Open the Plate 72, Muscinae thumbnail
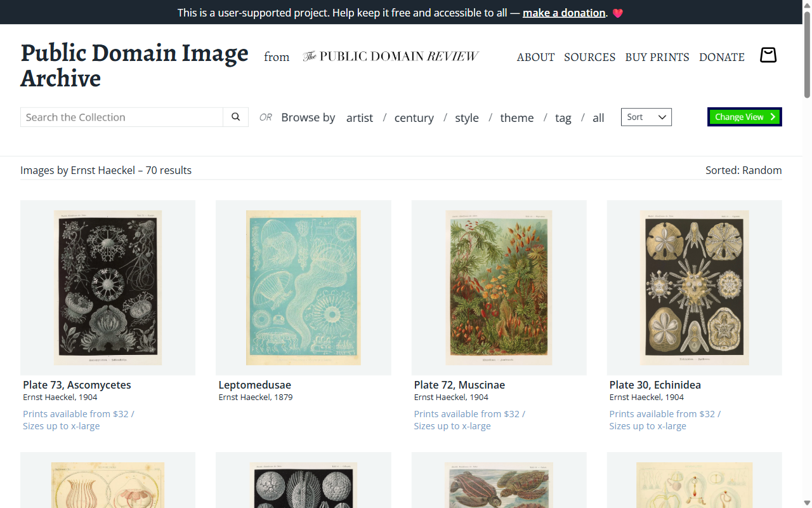812x508 pixels. 499,288
